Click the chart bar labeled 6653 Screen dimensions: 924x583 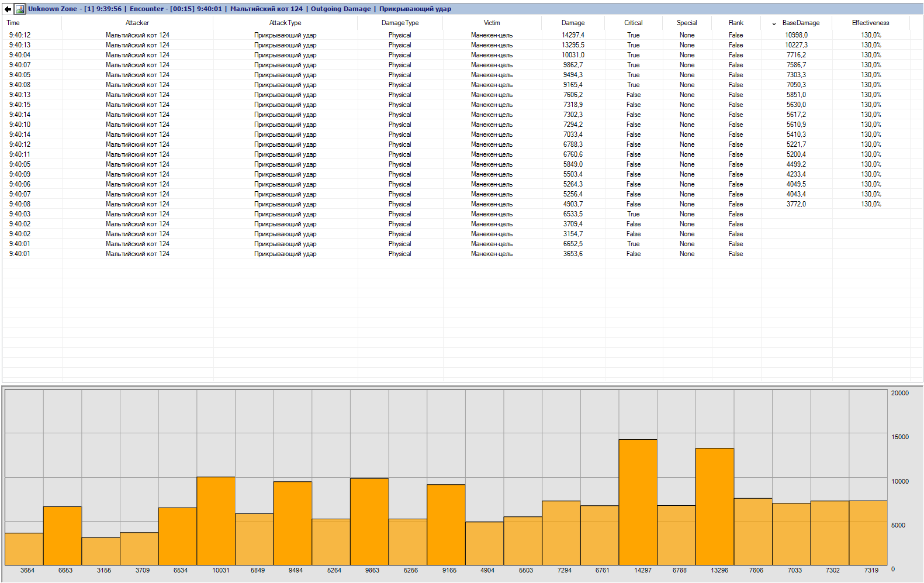[x=63, y=536]
